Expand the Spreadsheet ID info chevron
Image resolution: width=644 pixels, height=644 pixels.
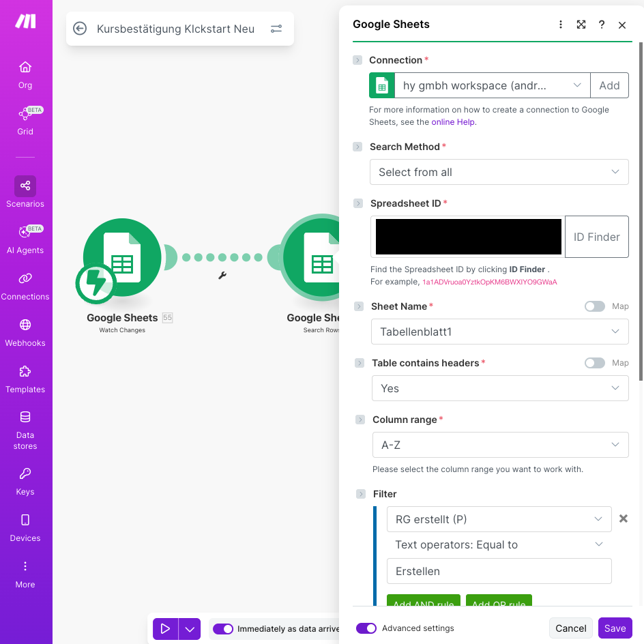pyautogui.click(x=358, y=203)
